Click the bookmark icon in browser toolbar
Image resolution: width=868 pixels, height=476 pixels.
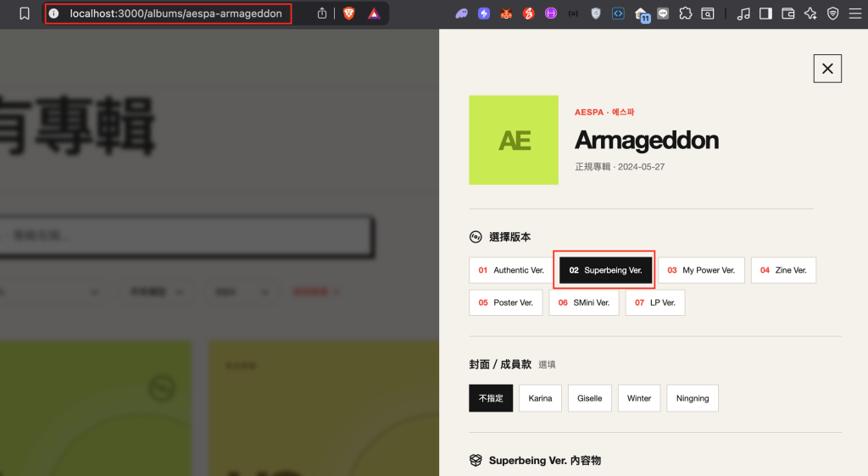[25, 14]
